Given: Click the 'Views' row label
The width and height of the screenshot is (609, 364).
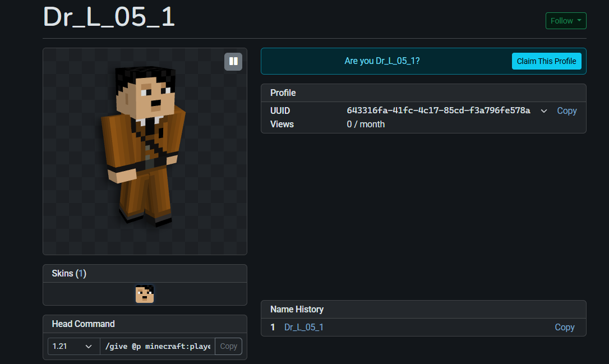Looking at the screenshot, I should point(282,125).
